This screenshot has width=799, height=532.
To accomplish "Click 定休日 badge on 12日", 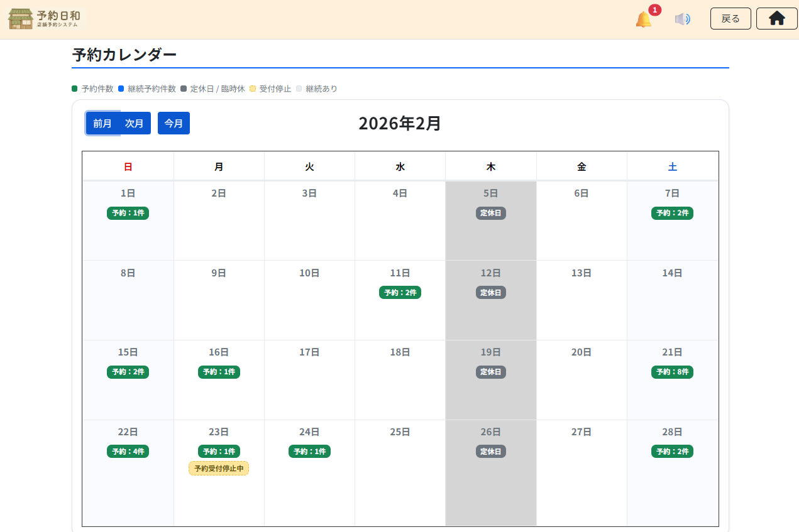I will click(x=491, y=293).
